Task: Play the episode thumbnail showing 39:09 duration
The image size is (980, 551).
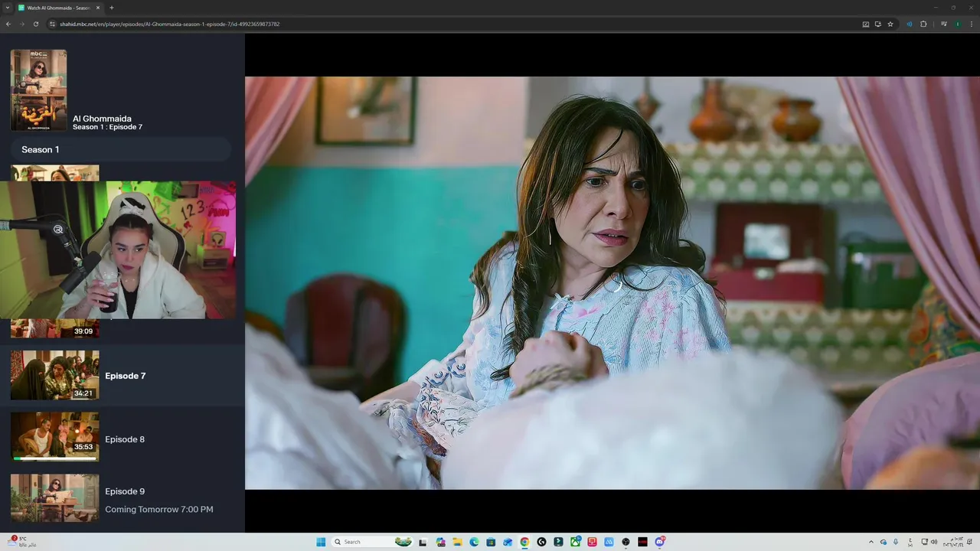Action: [x=54, y=328]
